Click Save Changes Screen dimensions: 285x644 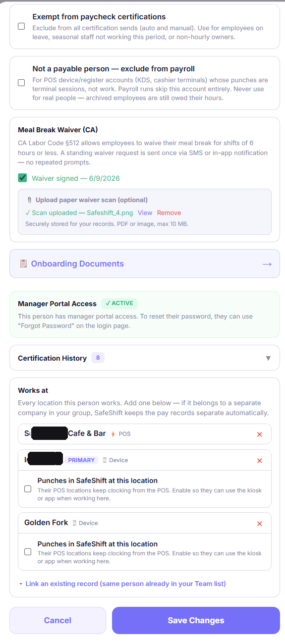click(x=196, y=620)
